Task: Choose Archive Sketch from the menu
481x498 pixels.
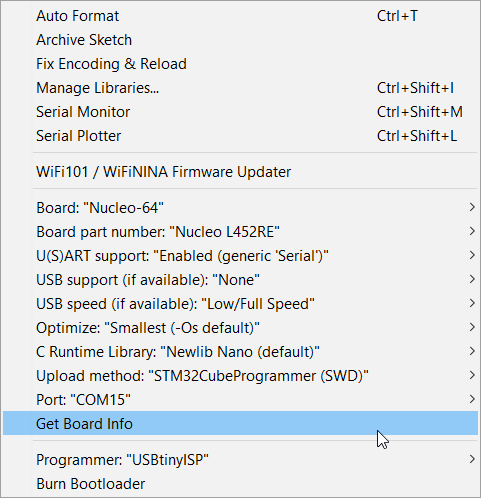Action: [240, 40]
